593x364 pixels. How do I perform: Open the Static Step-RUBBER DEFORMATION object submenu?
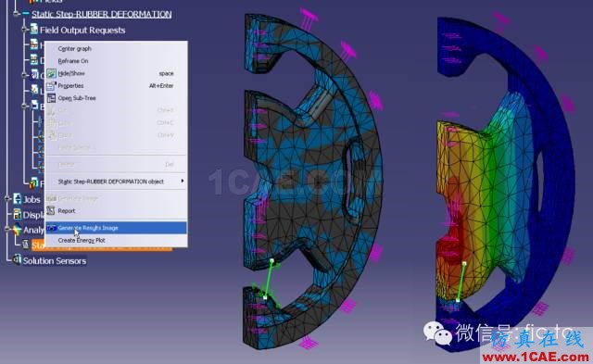click(115, 182)
